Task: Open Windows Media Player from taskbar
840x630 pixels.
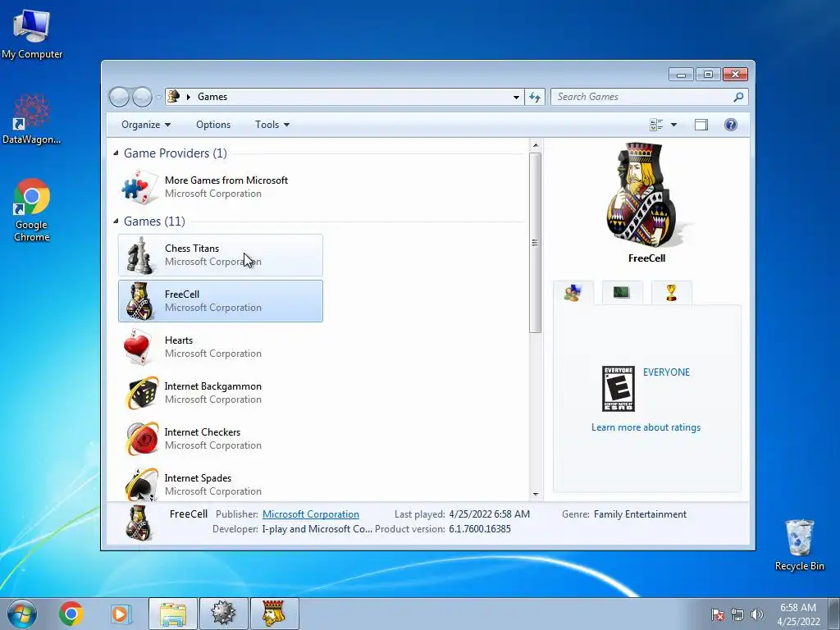Action: click(x=120, y=614)
